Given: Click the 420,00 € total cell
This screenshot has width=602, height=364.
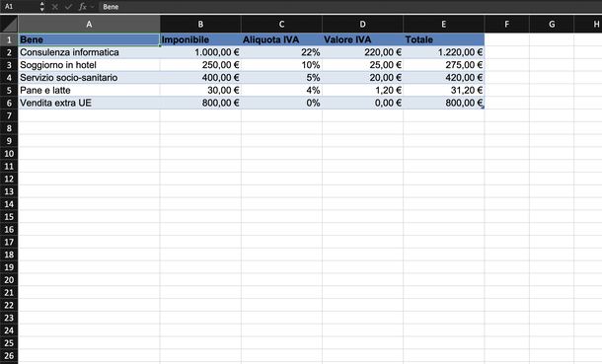Looking at the screenshot, I should [x=443, y=78].
